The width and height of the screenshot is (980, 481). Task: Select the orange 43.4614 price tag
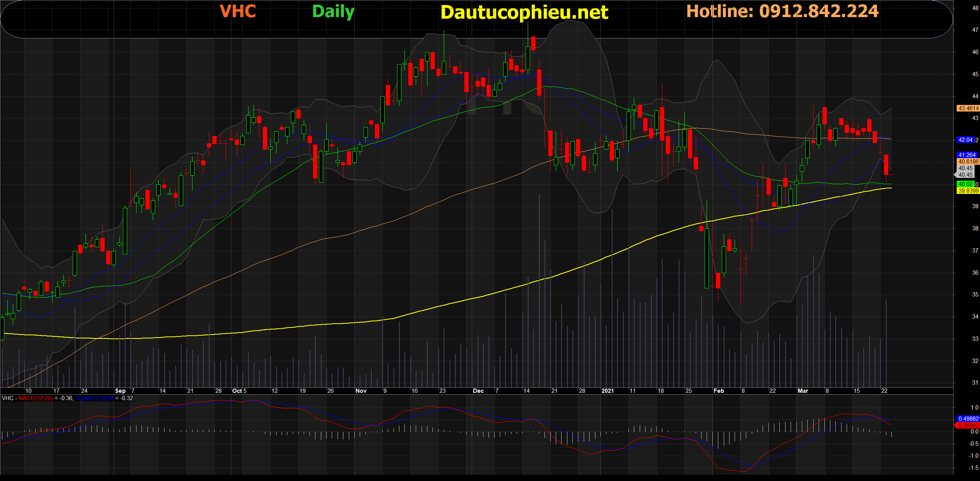tap(968, 108)
